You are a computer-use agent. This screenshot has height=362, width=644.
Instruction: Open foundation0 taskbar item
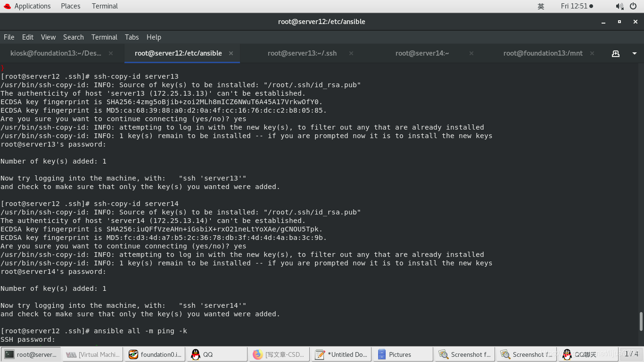pyautogui.click(x=155, y=354)
